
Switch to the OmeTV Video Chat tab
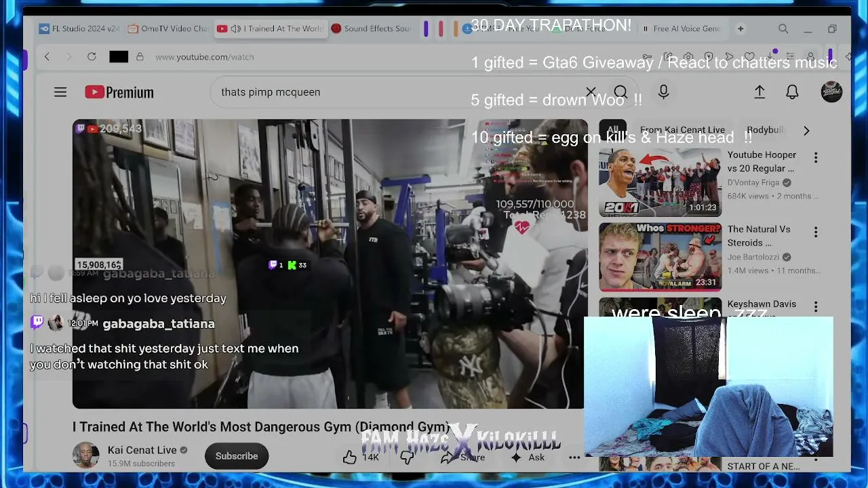(x=168, y=28)
